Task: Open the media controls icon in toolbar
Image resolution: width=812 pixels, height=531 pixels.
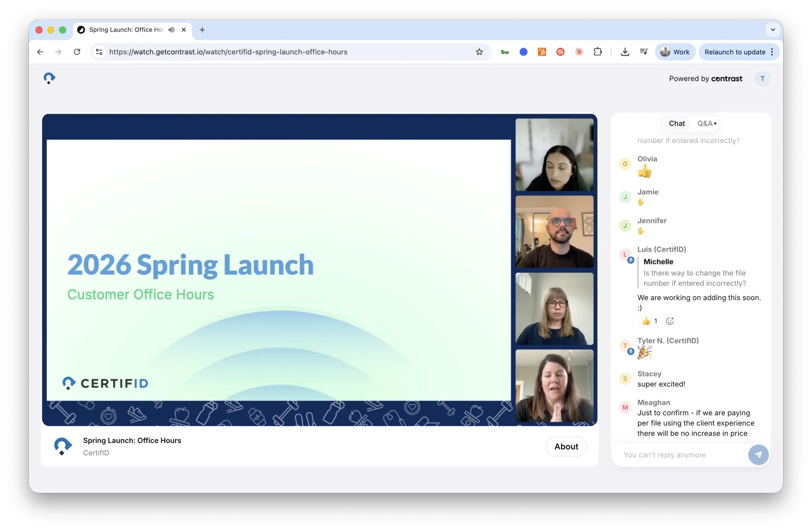Action: (x=644, y=52)
